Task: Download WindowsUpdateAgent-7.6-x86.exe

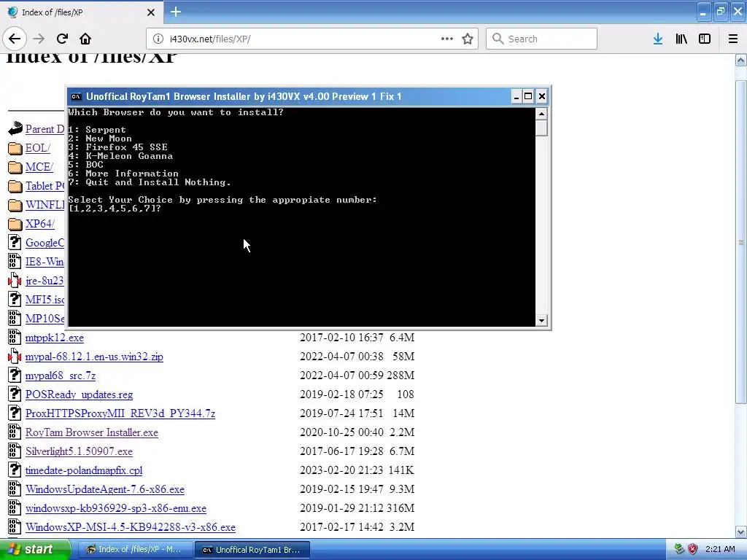Action: click(x=105, y=489)
